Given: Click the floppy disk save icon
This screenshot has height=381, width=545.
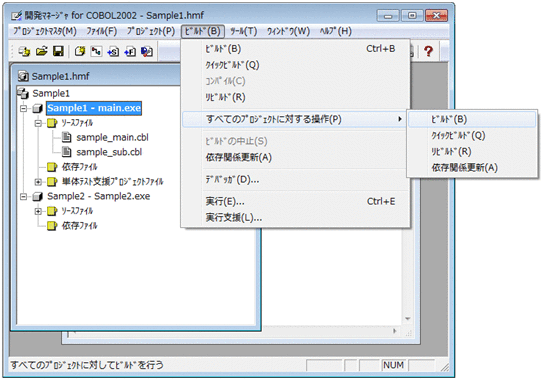Looking at the screenshot, I should click(x=58, y=51).
